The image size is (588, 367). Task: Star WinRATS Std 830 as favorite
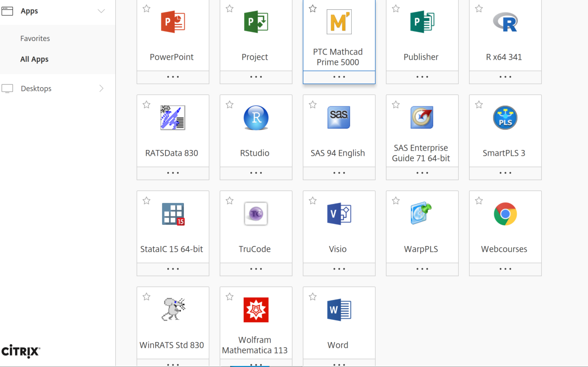(146, 296)
